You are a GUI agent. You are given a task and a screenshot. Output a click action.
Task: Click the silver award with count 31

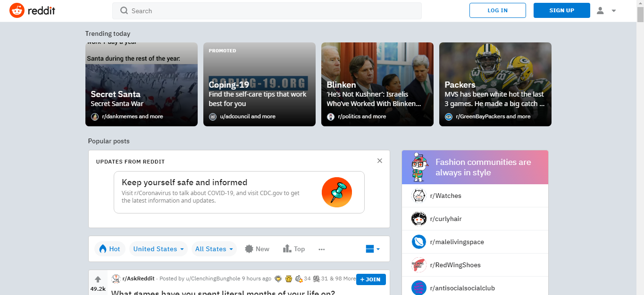316,279
